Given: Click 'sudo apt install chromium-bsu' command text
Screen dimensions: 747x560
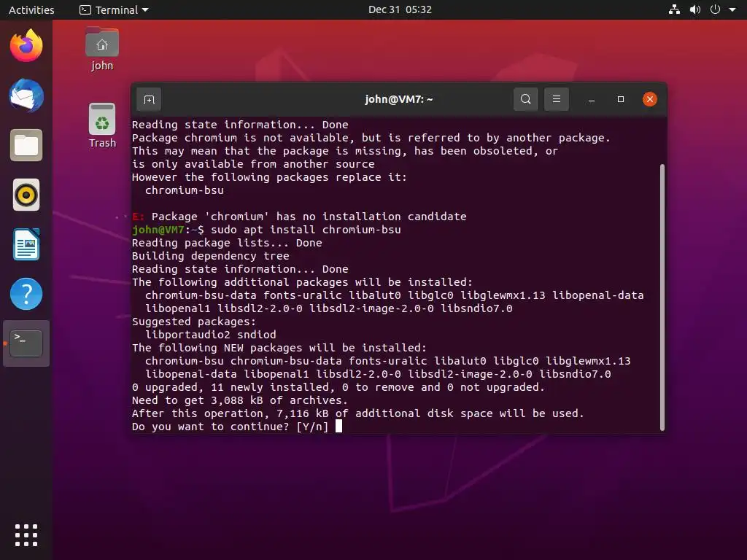Looking at the screenshot, I should pos(306,230).
